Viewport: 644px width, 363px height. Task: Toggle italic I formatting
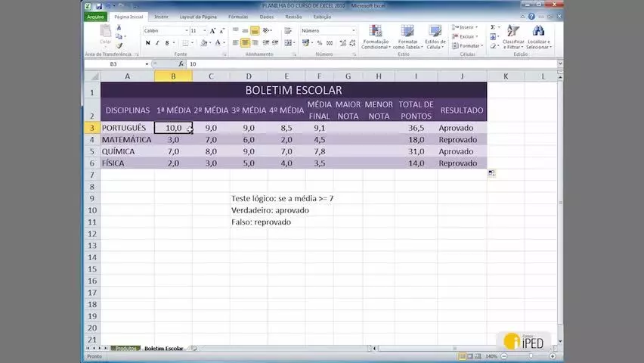click(157, 43)
